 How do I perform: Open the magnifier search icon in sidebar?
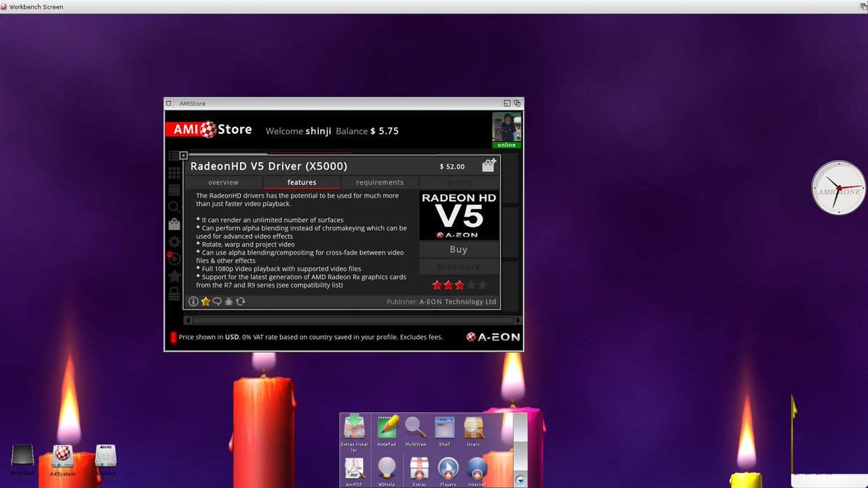174,207
